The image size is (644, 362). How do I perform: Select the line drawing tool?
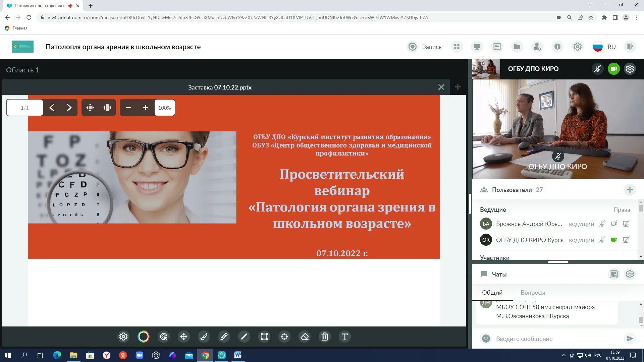244,337
